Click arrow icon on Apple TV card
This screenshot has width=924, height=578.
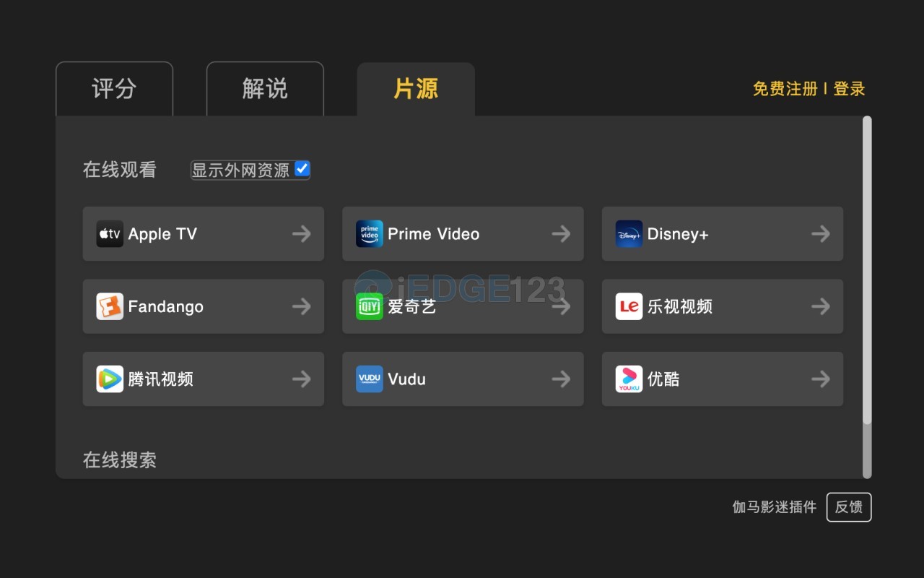tap(302, 234)
